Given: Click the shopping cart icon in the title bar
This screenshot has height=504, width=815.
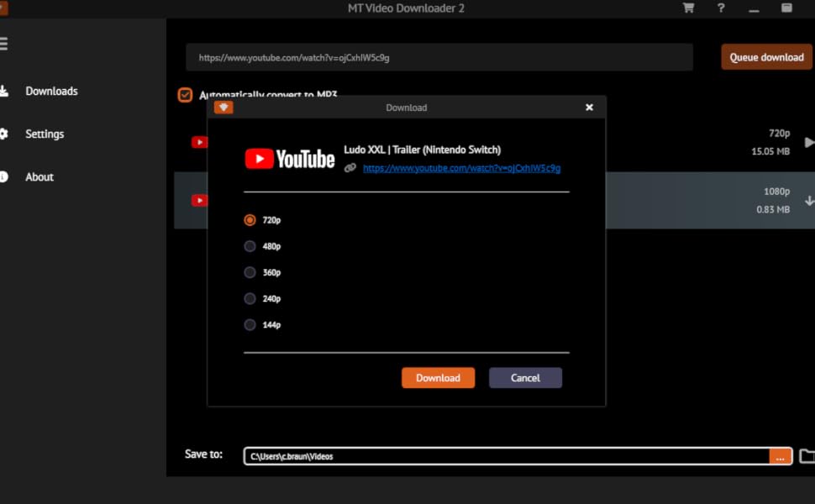Looking at the screenshot, I should [x=687, y=8].
